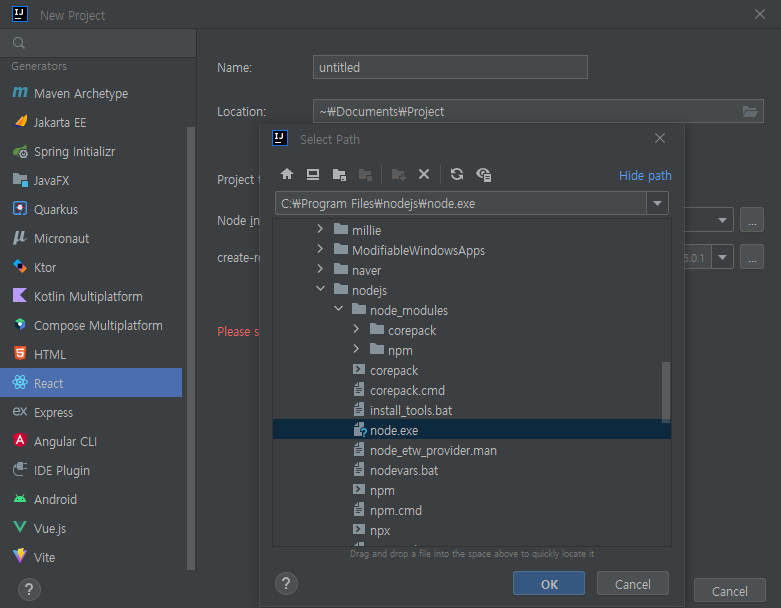Click the file tree scrollbar thumb
This screenshot has height=608, width=781.
click(665, 392)
